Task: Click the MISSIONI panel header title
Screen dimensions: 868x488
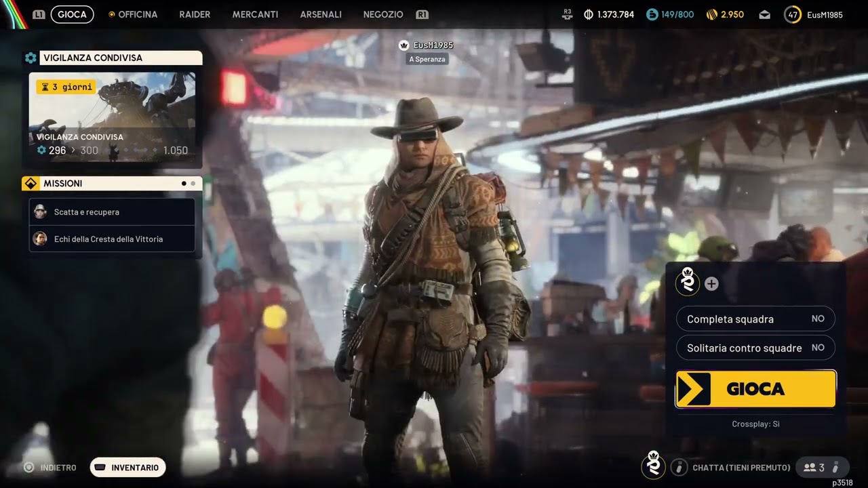Action: [63, 184]
